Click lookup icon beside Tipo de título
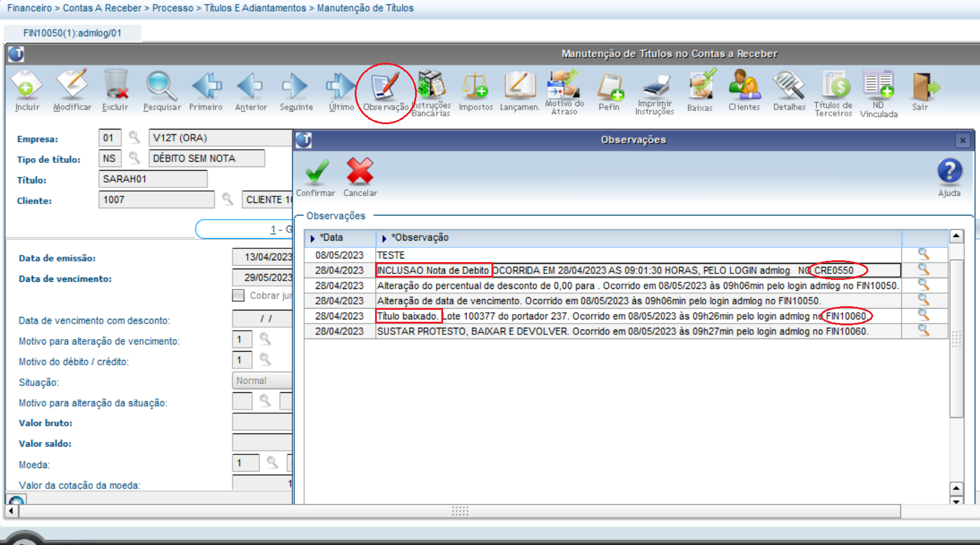Screen dimensions: 980x545 134,158
